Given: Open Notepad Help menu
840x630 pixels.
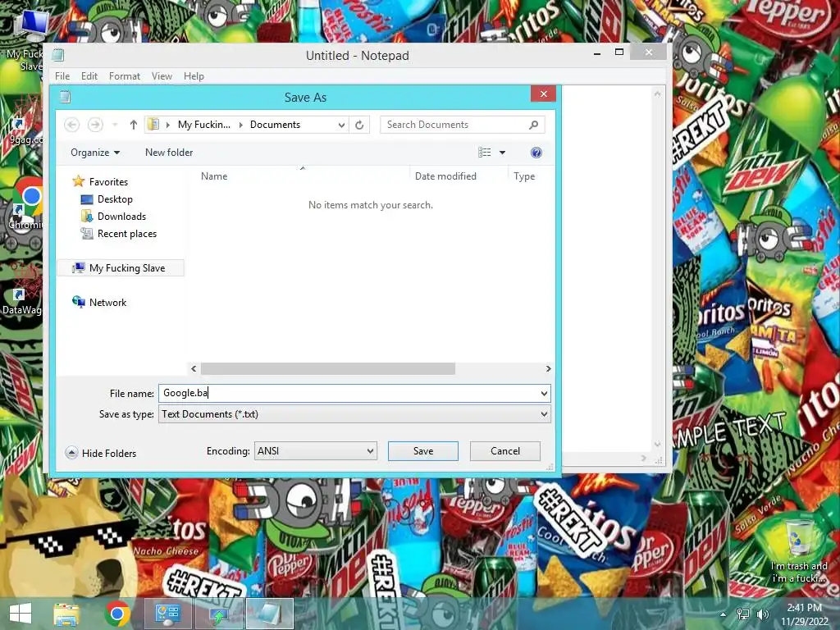Looking at the screenshot, I should (194, 76).
